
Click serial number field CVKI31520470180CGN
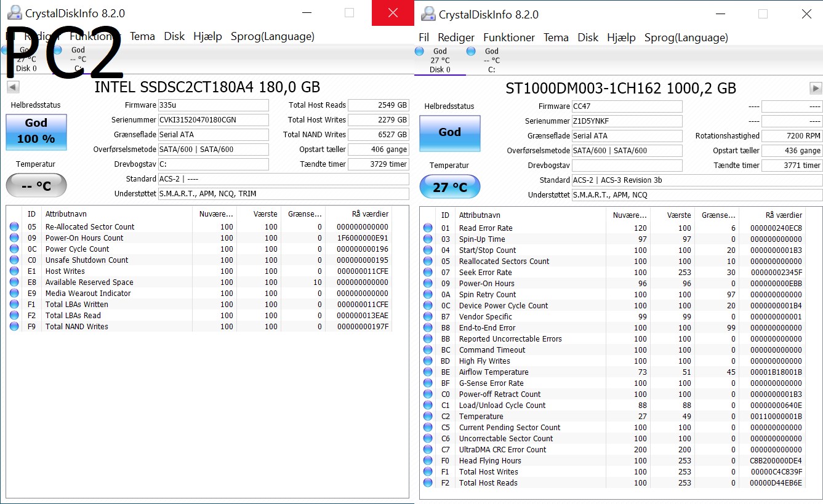(x=213, y=120)
